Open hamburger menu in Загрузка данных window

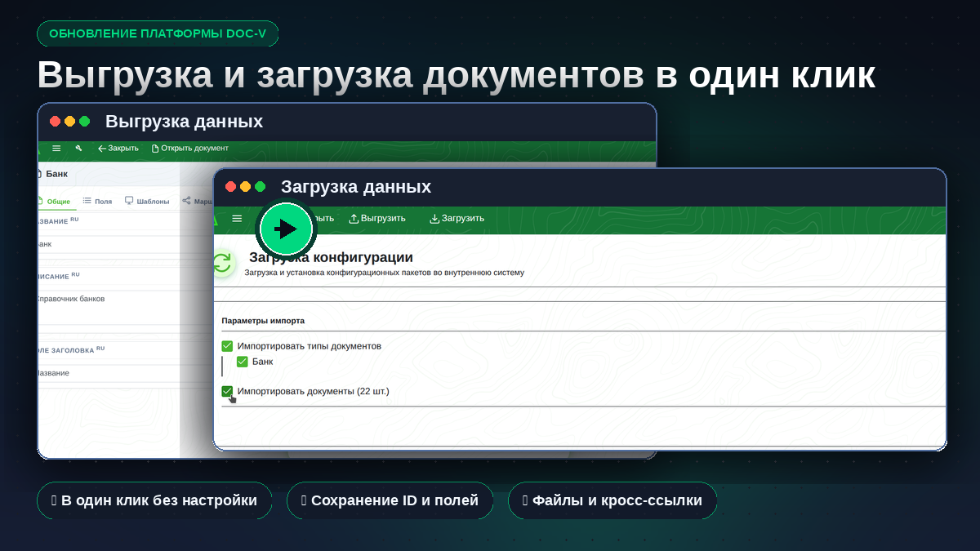coord(237,219)
